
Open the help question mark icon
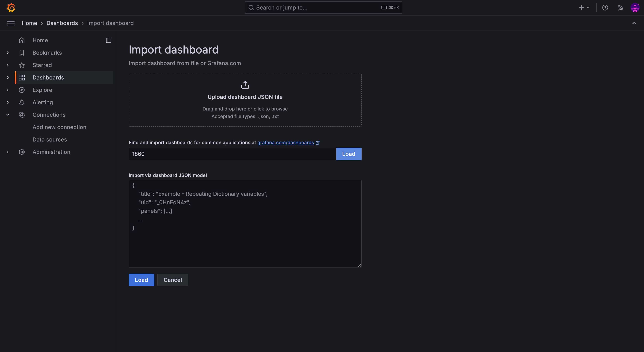605,8
